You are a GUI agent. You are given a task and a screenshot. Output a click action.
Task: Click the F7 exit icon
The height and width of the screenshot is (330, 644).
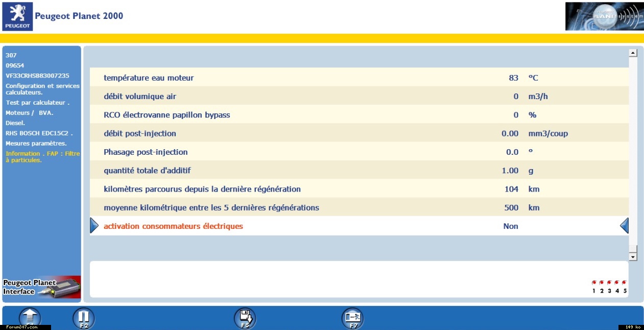[352, 318]
